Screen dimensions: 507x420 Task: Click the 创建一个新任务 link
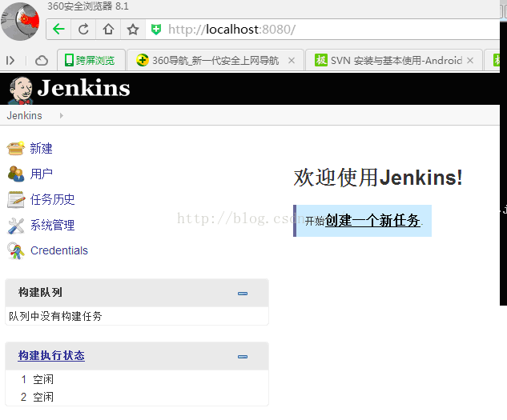click(x=372, y=220)
